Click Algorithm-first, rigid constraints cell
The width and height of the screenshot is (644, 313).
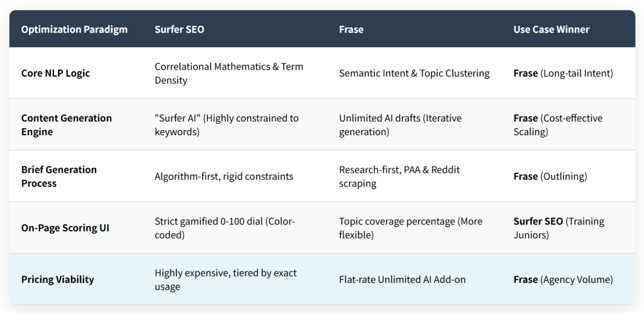click(224, 177)
